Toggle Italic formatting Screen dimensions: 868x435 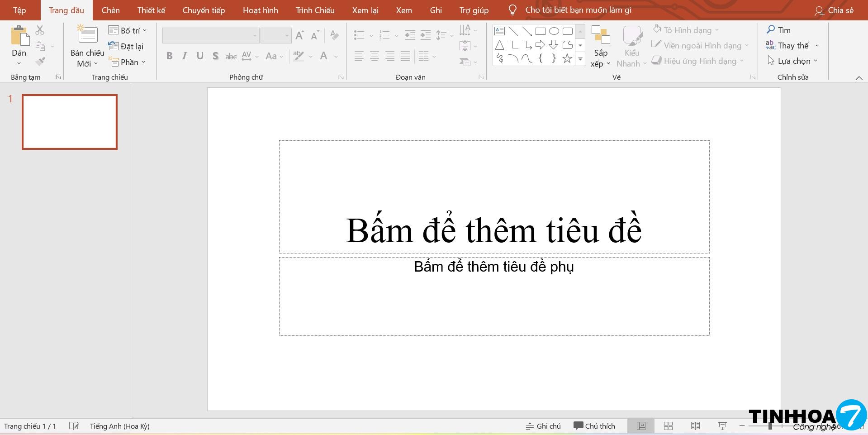click(x=185, y=56)
